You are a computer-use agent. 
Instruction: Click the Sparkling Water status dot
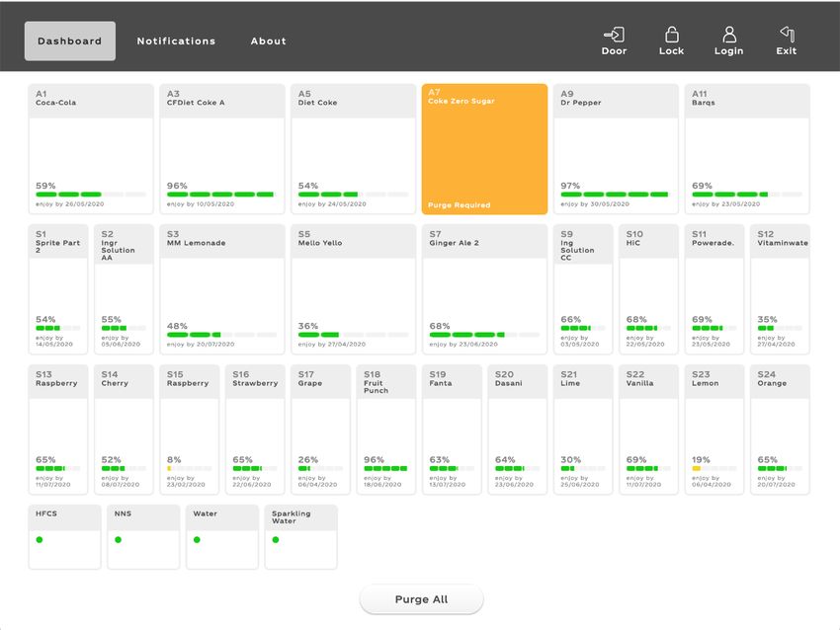click(276, 539)
